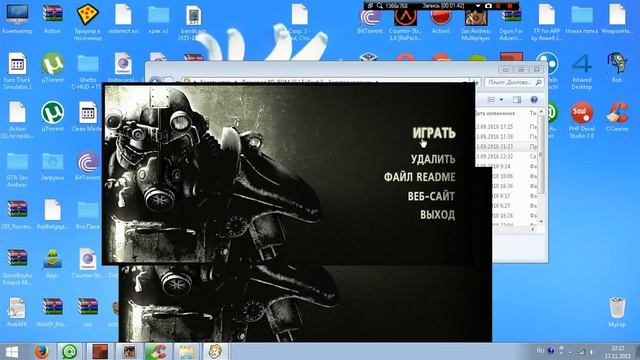Image resolution: width=640 pixels, height=360 pixels.
Task: Select the Explorer row dated 22:32
Action: click(506, 157)
